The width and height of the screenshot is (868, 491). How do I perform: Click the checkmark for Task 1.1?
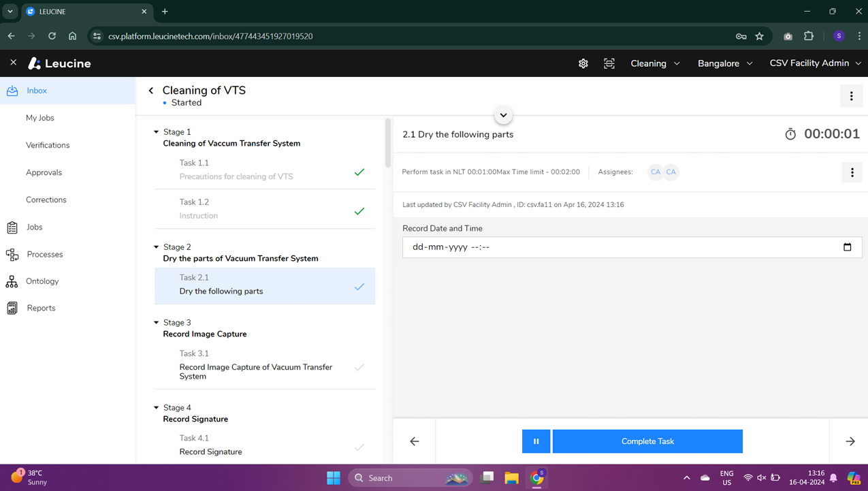(x=359, y=172)
